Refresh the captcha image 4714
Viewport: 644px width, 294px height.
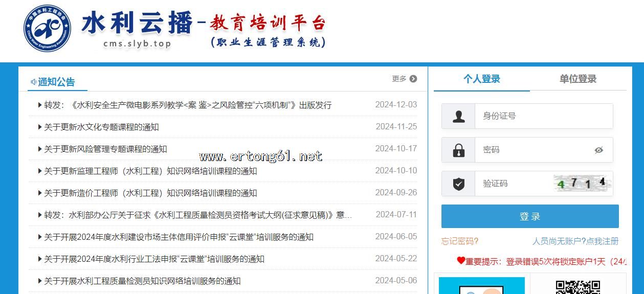[582, 183]
